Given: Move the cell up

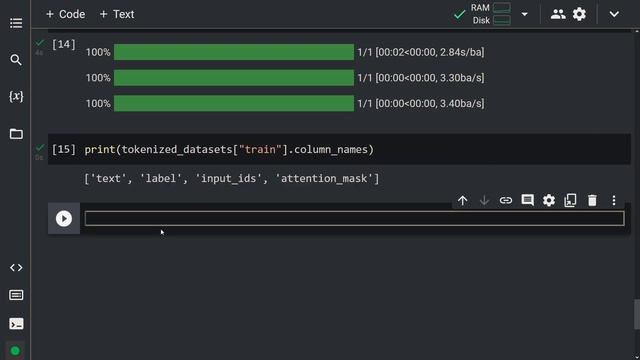Looking at the screenshot, I should [x=462, y=200].
